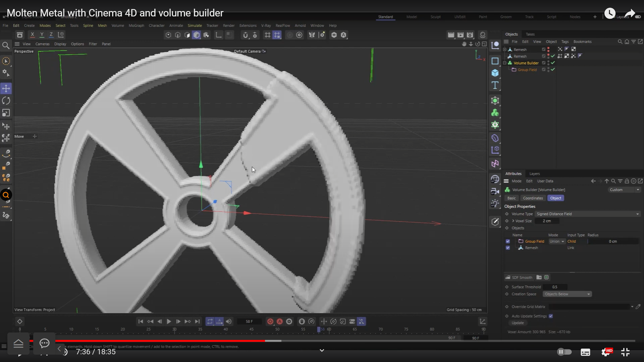Click the Render to Picture Viewer clapper icon
The width and height of the screenshot is (644, 362).
[461, 35]
